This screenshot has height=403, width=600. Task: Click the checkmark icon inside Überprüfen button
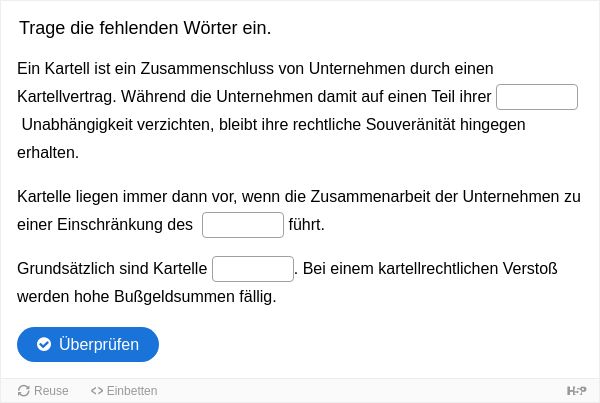(44, 344)
